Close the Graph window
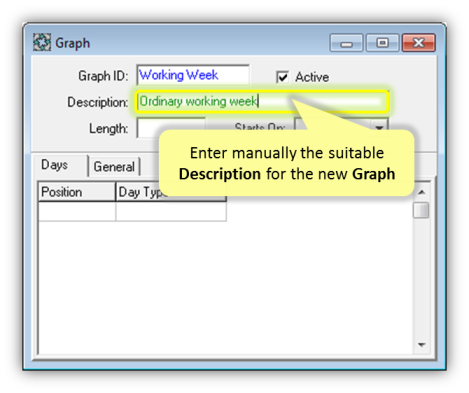The image size is (469, 393). coord(419,43)
